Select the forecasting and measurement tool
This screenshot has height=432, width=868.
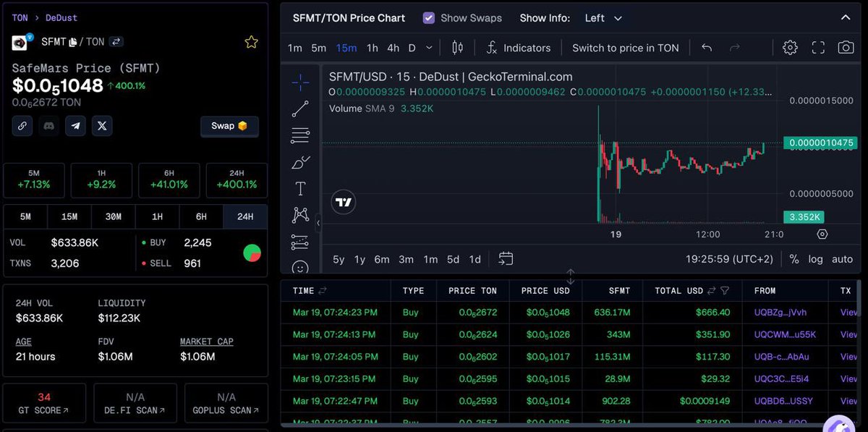(x=300, y=242)
